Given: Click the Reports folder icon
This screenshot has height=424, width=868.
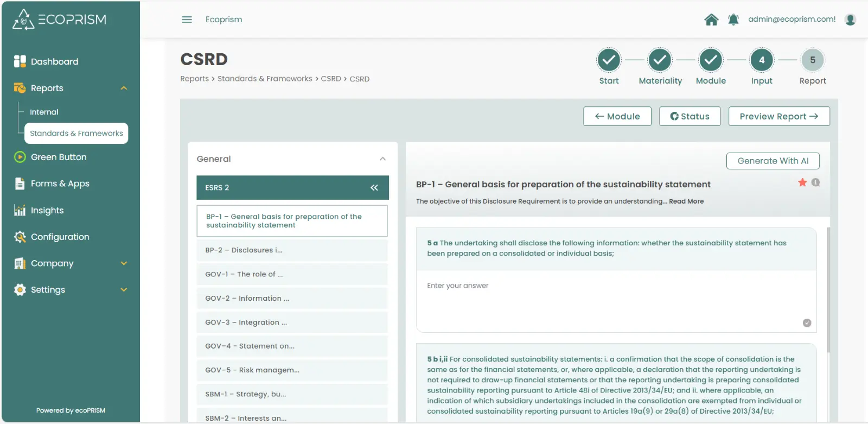Looking at the screenshot, I should [x=20, y=88].
